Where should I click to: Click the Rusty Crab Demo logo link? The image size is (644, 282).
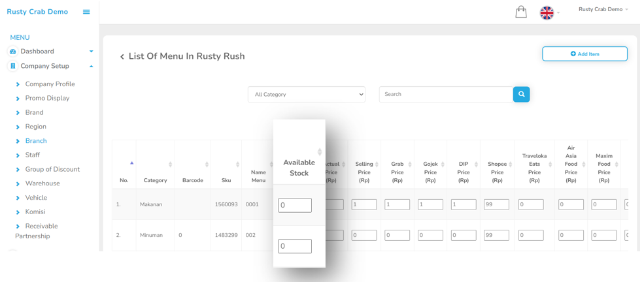[37, 12]
